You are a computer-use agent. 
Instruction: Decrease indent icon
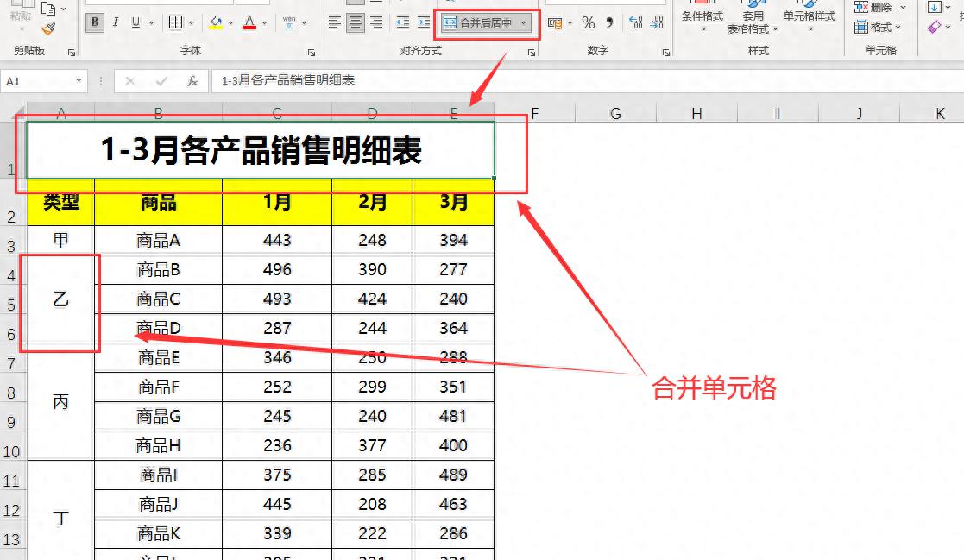(x=403, y=22)
